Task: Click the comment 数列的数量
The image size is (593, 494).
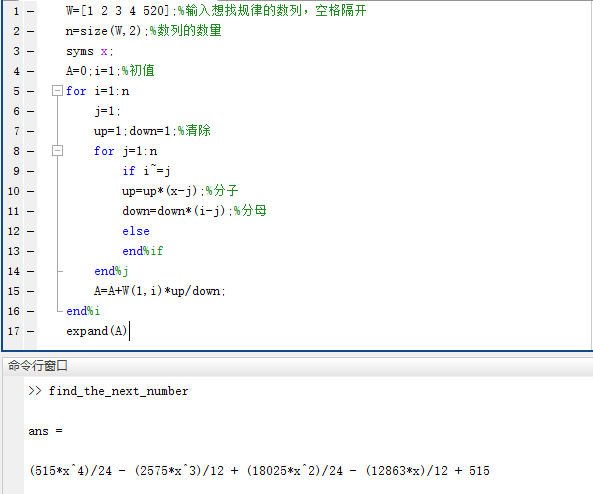Action: tap(186, 31)
